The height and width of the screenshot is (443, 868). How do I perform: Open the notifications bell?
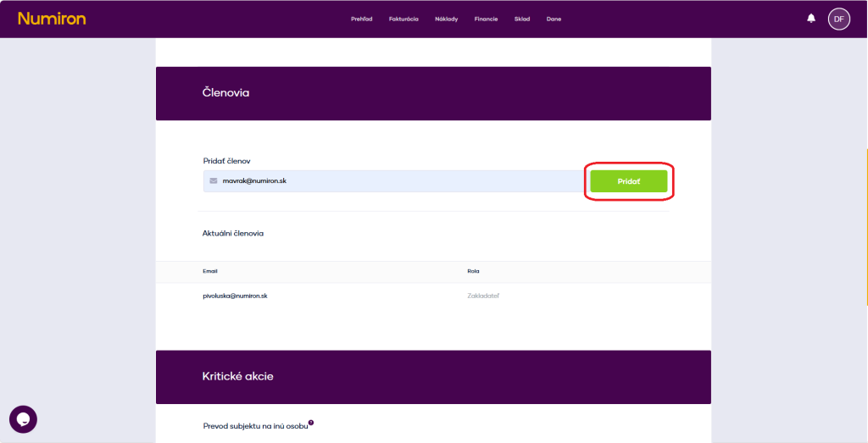pyautogui.click(x=811, y=19)
